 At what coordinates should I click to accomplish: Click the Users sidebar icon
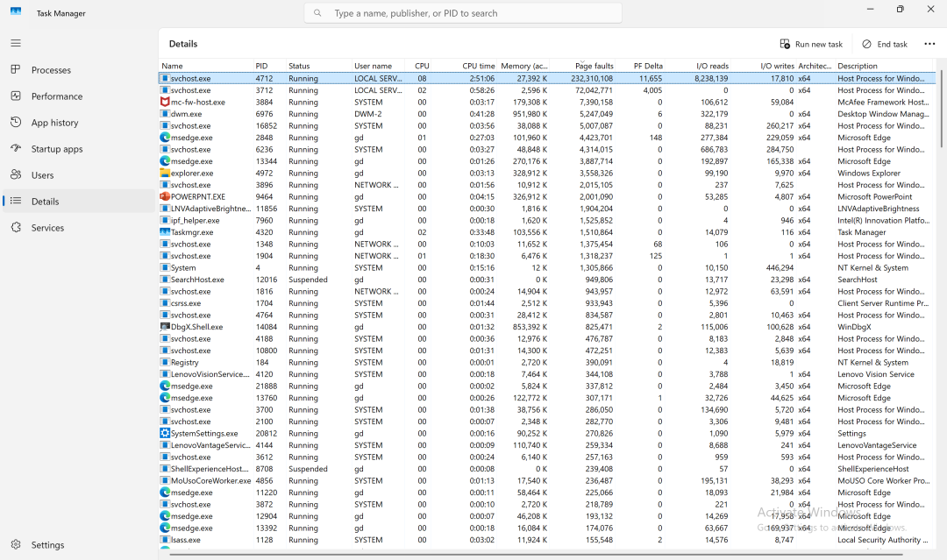click(16, 174)
